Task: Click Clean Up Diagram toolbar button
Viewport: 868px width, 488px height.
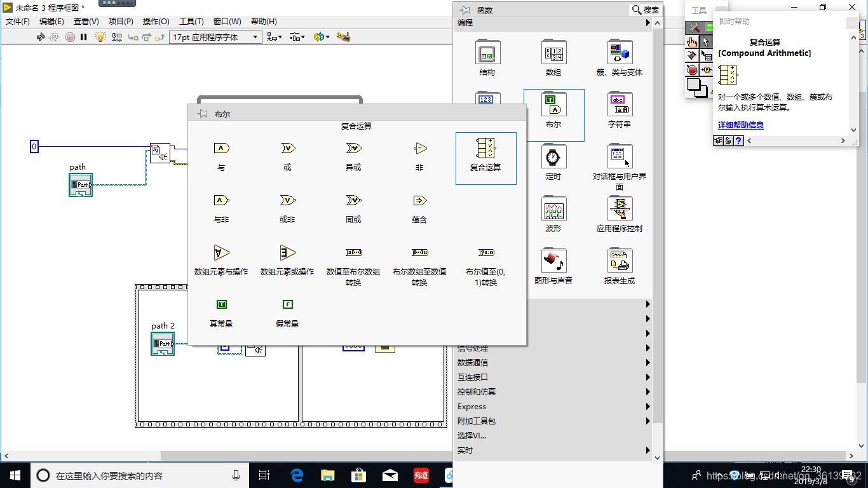Action: [344, 37]
